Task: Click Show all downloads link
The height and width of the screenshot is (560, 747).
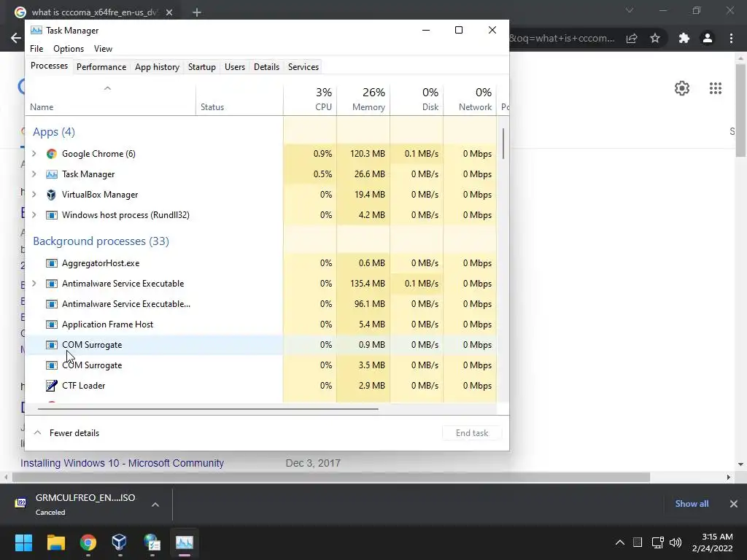Action: tap(692, 504)
